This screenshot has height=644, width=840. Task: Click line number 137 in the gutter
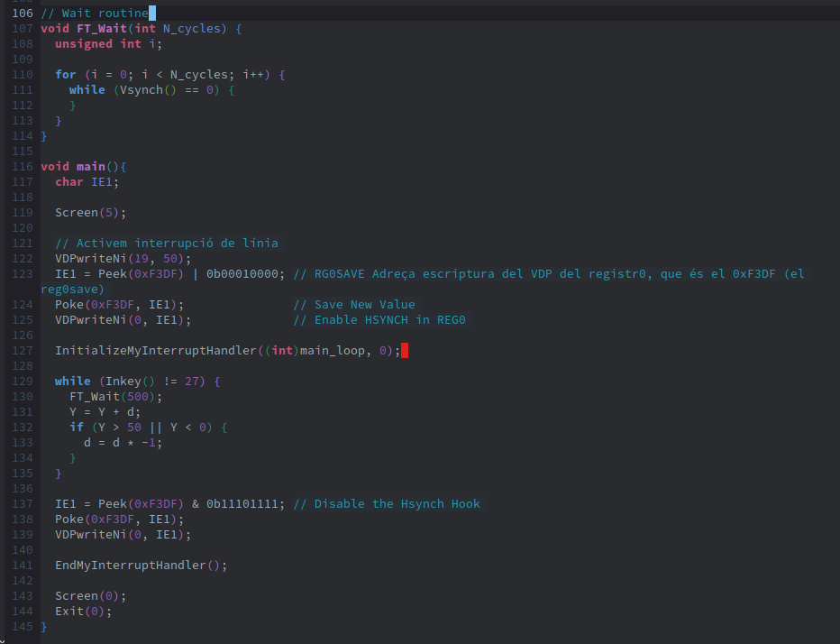pyautogui.click(x=23, y=504)
